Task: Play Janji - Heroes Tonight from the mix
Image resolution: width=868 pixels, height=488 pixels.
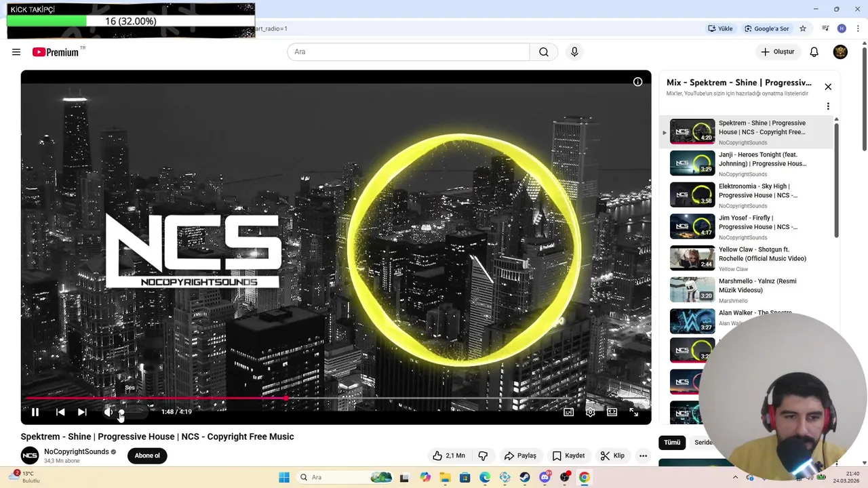Action: pyautogui.click(x=746, y=163)
